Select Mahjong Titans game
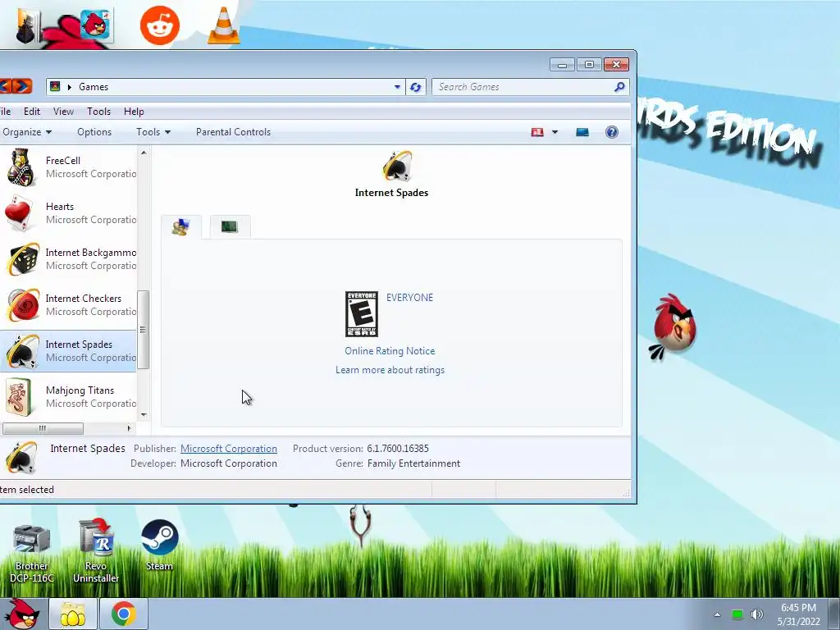840x630 pixels. pos(69,397)
